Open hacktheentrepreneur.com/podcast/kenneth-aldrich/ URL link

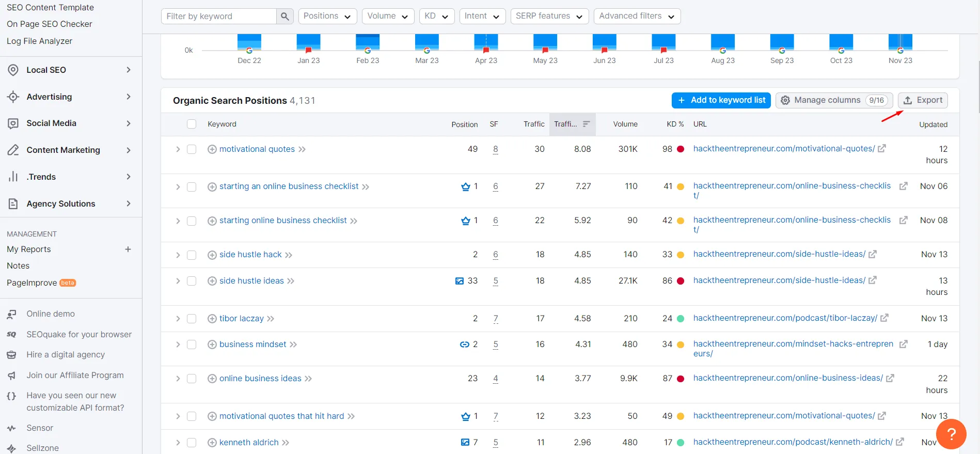pos(793,442)
